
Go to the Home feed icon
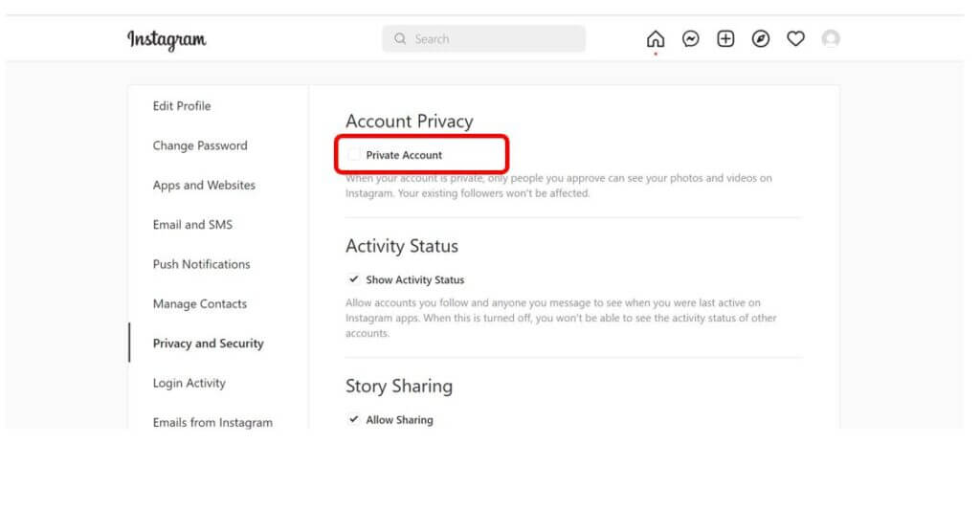coord(655,38)
